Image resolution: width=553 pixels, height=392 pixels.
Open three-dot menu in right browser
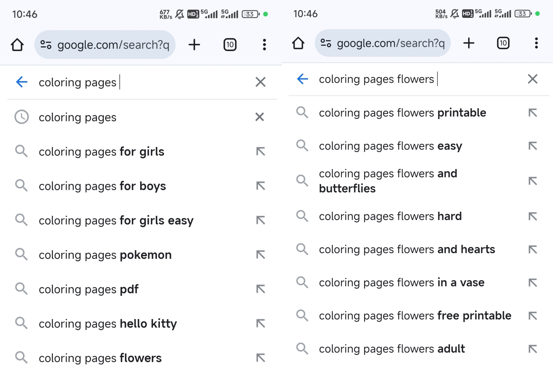point(536,43)
